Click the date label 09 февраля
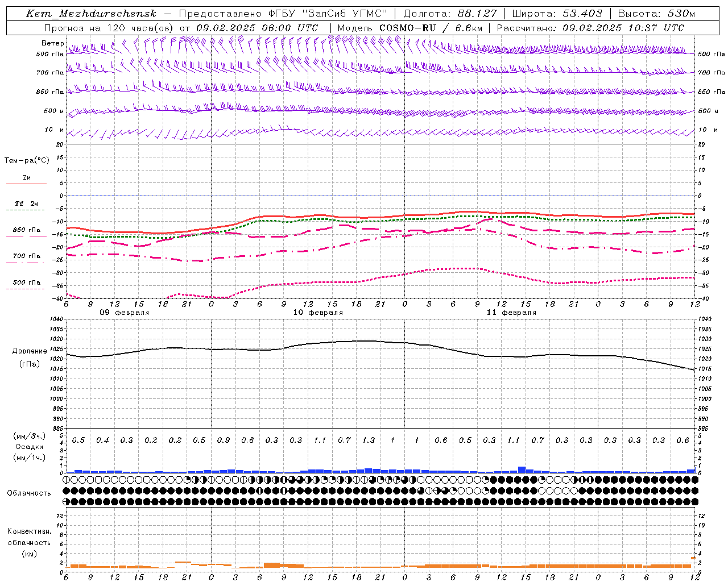This screenshot has height=582, width=728. 125,313
